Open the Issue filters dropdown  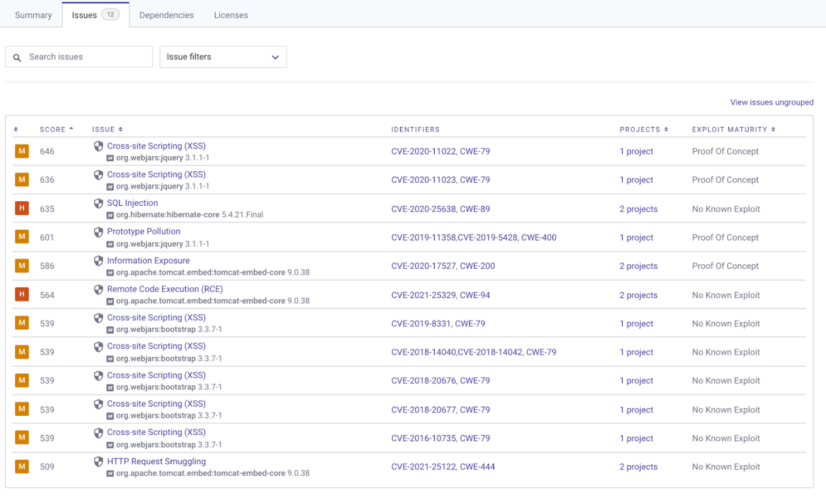tap(223, 57)
